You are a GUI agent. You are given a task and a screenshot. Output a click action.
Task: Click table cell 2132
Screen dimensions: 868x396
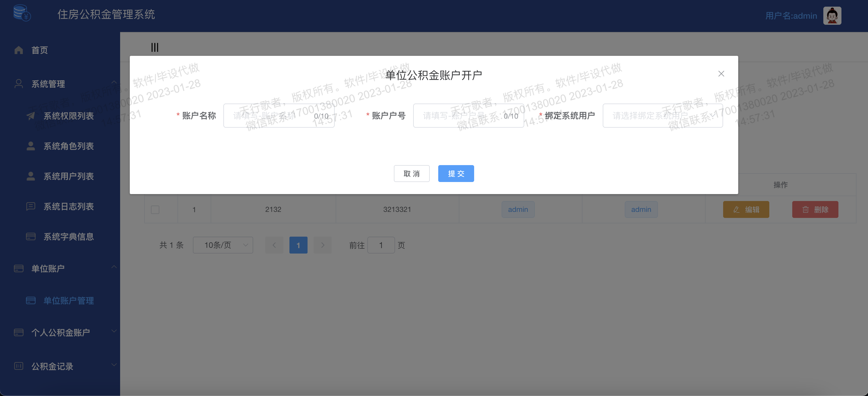point(273,209)
